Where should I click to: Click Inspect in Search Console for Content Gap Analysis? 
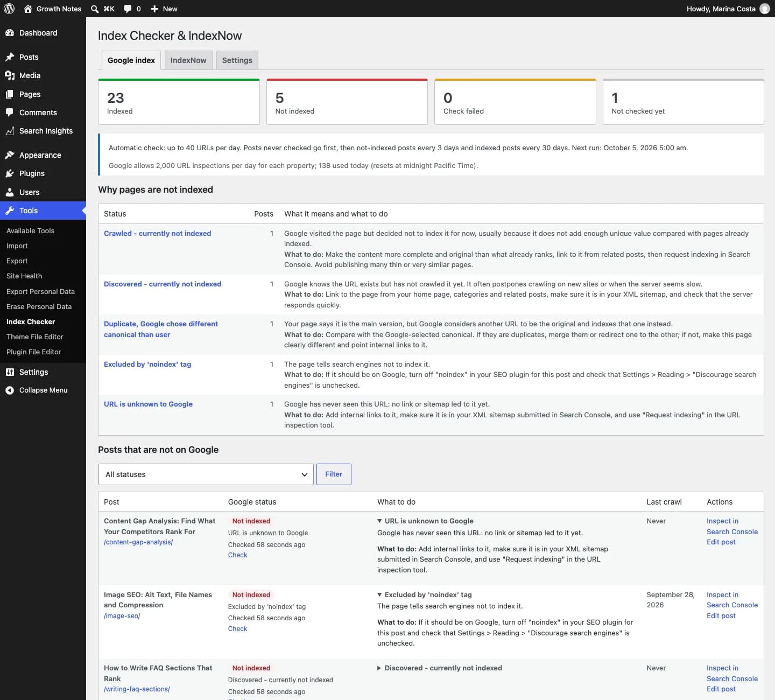coord(732,526)
